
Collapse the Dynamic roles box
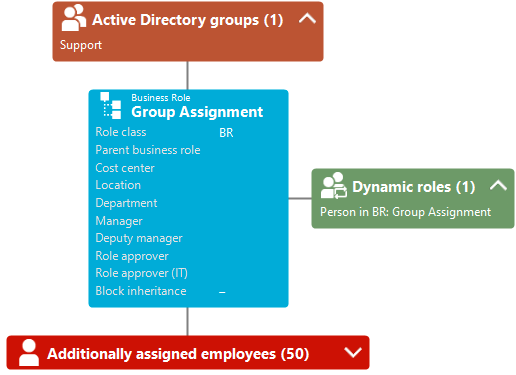[498, 185]
